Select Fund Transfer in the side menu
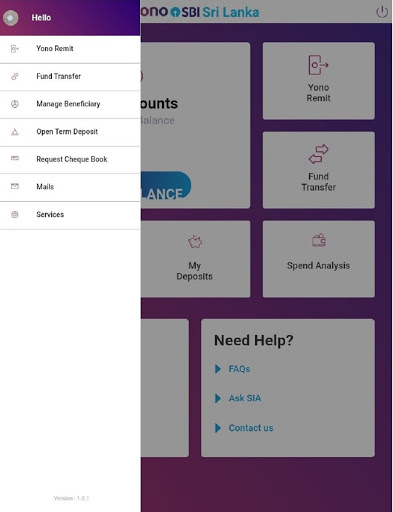The height and width of the screenshot is (512, 393). tap(70, 77)
